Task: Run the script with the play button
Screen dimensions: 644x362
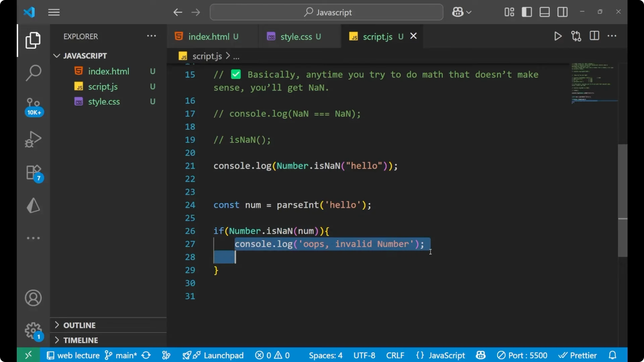Action: 558,36
